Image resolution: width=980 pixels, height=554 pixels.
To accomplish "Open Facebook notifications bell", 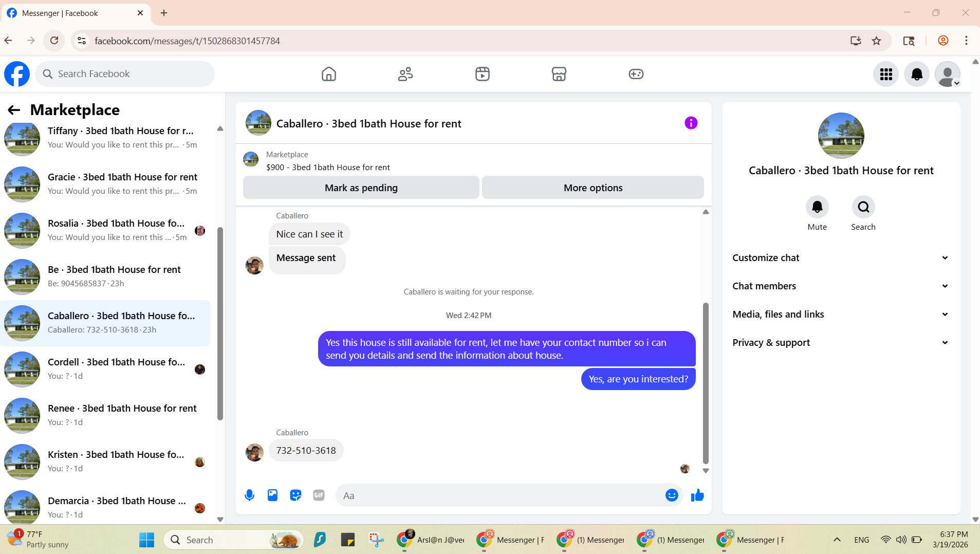I will [917, 75].
